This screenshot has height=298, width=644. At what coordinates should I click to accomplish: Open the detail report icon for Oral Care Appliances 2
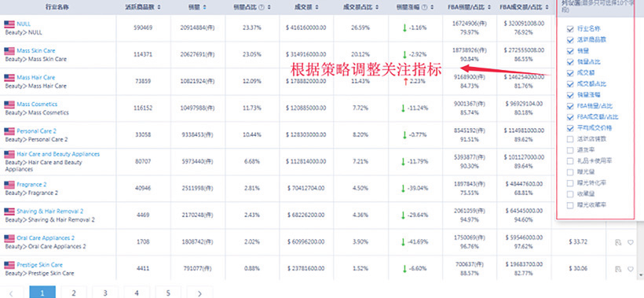[618, 242]
